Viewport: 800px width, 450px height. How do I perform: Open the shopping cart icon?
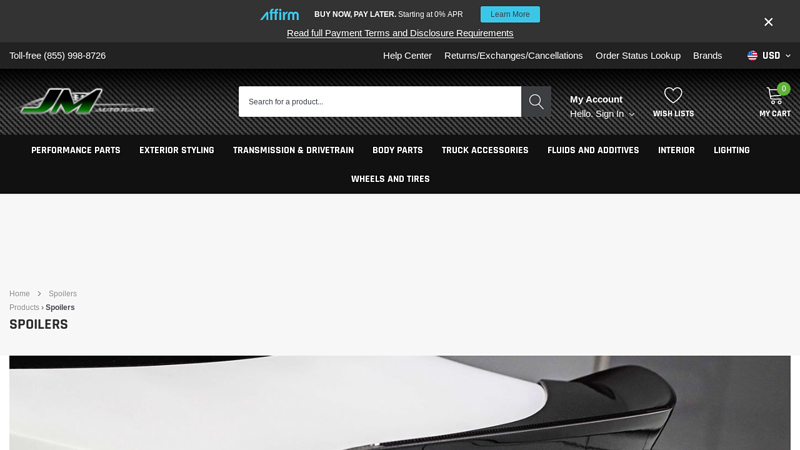tap(774, 96)
